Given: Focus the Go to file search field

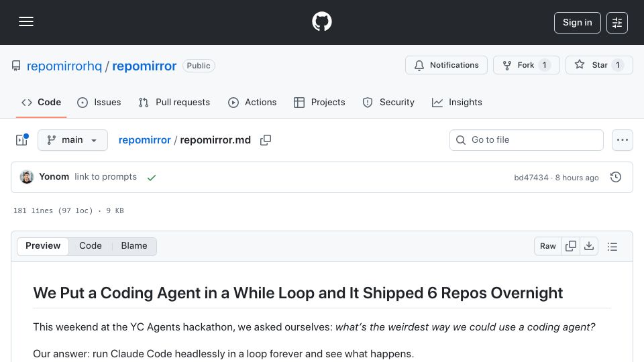Looking at the screenshot, I should (527, 140).
